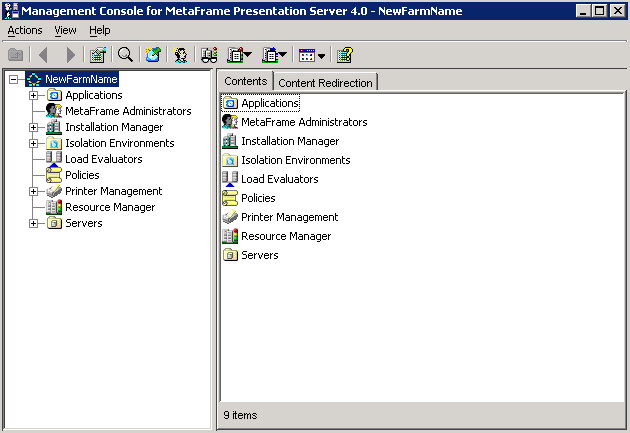Select Servers in the left tree

coord(84,223)
